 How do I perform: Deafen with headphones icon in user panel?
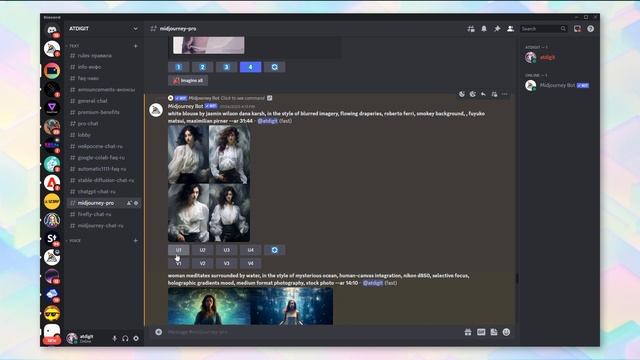tap(125, 338)
